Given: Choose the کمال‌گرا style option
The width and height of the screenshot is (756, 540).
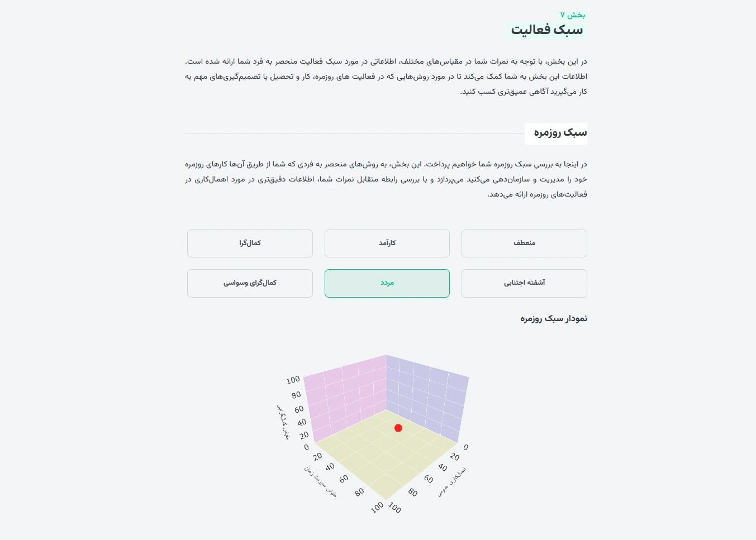Looking at the screenshot, I should [250, 243].
